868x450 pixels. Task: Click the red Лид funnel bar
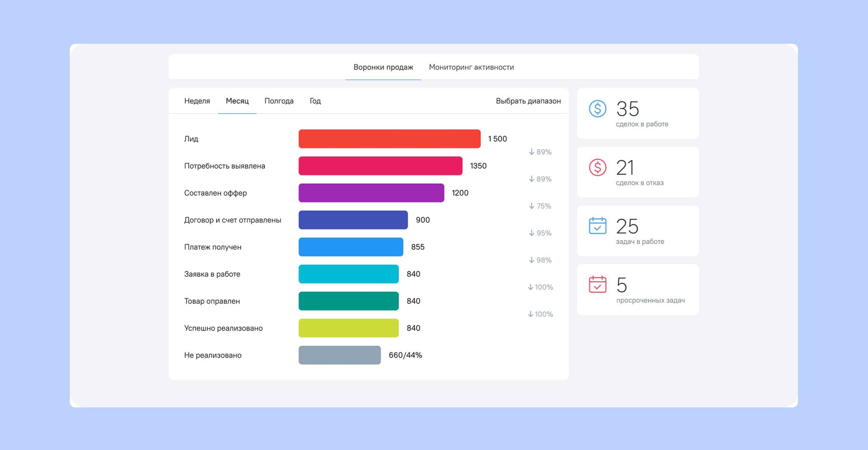389,139
